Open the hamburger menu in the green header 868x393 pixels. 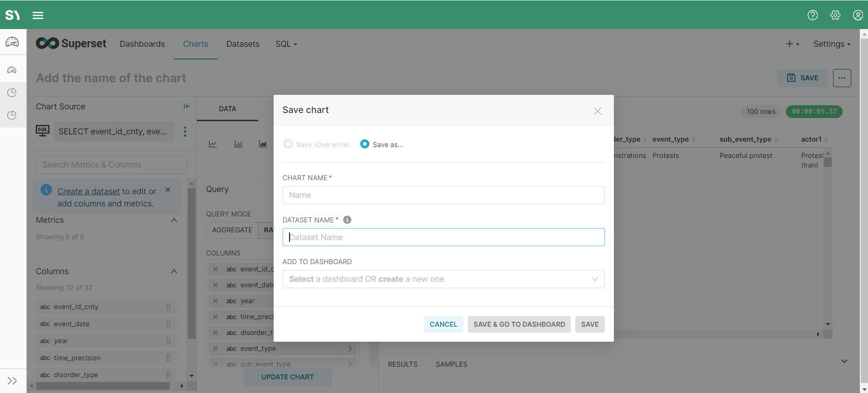(38, 15)
